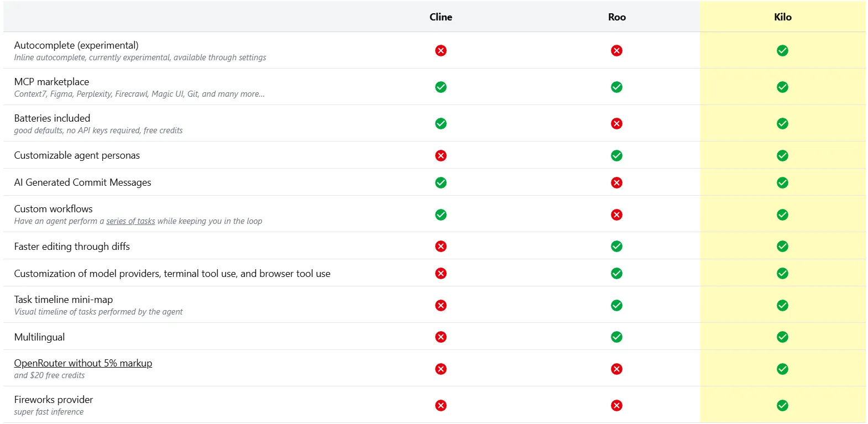The width and height of the screenshot is (868, 424).
Task: Click the 'super fast inference' subtitle
Action: [49, 412]
